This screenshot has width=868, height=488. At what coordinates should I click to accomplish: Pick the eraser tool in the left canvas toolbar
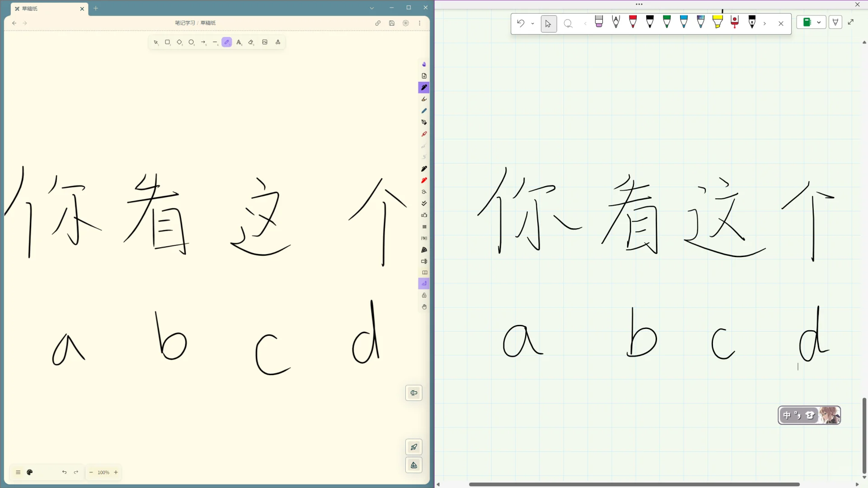pyautogui.click(x=251, y=42)
